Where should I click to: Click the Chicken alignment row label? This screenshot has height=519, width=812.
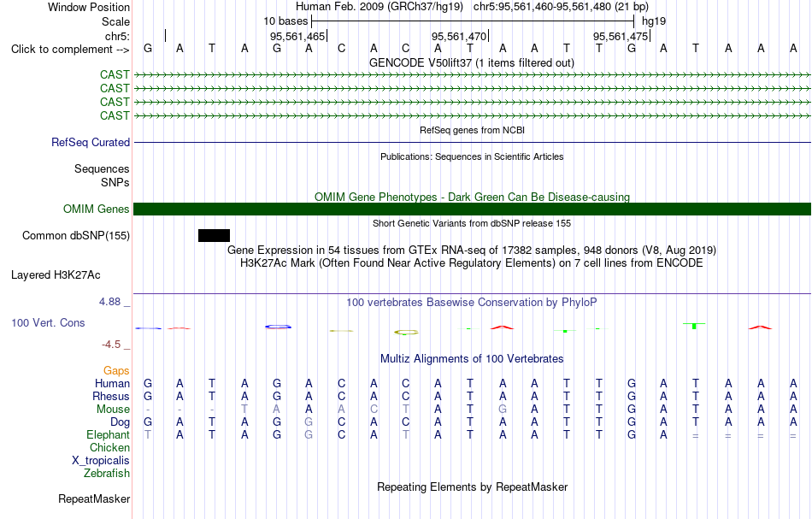point(109,447)
